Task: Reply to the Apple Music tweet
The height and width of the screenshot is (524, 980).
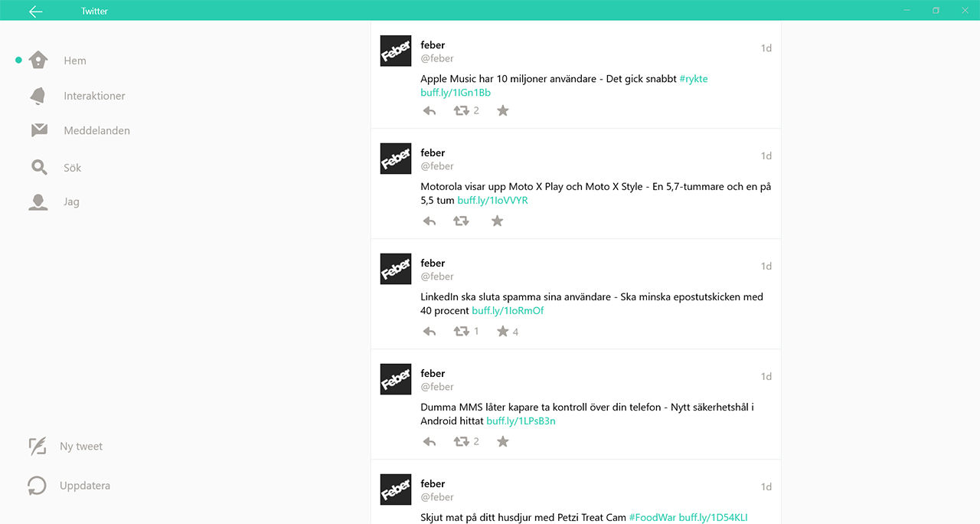Action: tap(429, 110)
